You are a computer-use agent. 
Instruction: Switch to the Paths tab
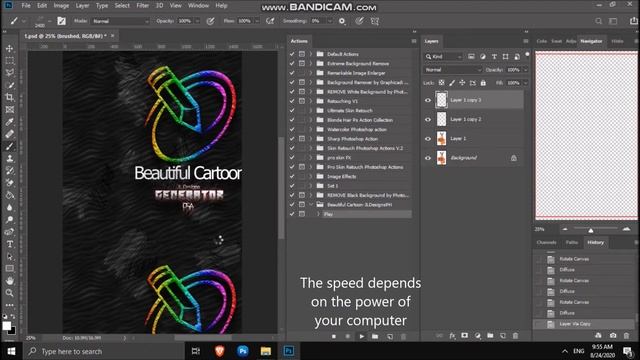pyautogui.click(x=572, y=242)
